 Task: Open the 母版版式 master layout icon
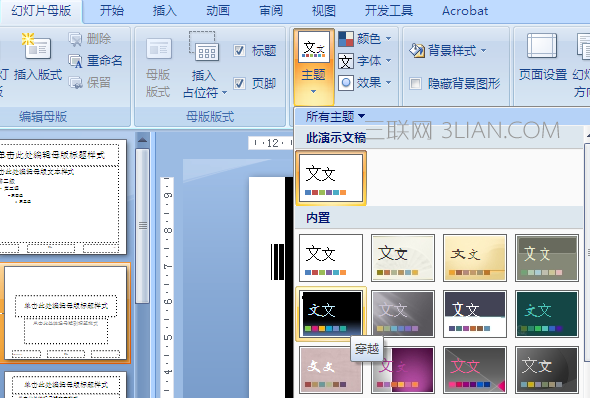click(159, 48)
